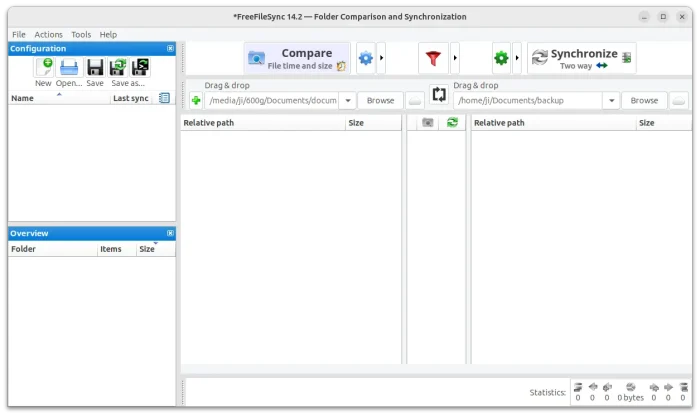Save the configuration with the Save icon
Image resolution: width=700 pixels, height=416 pixels.
tap(95, 67)
